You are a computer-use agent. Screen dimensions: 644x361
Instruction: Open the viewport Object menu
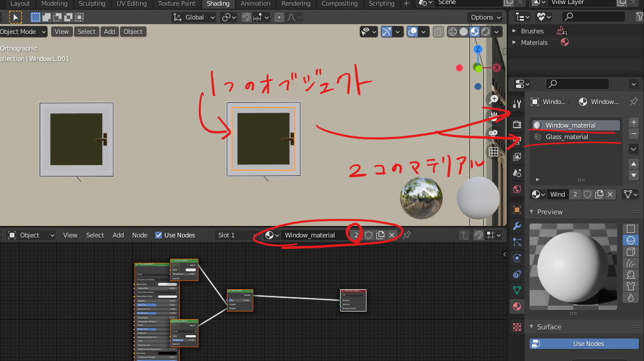coord(133,32)
